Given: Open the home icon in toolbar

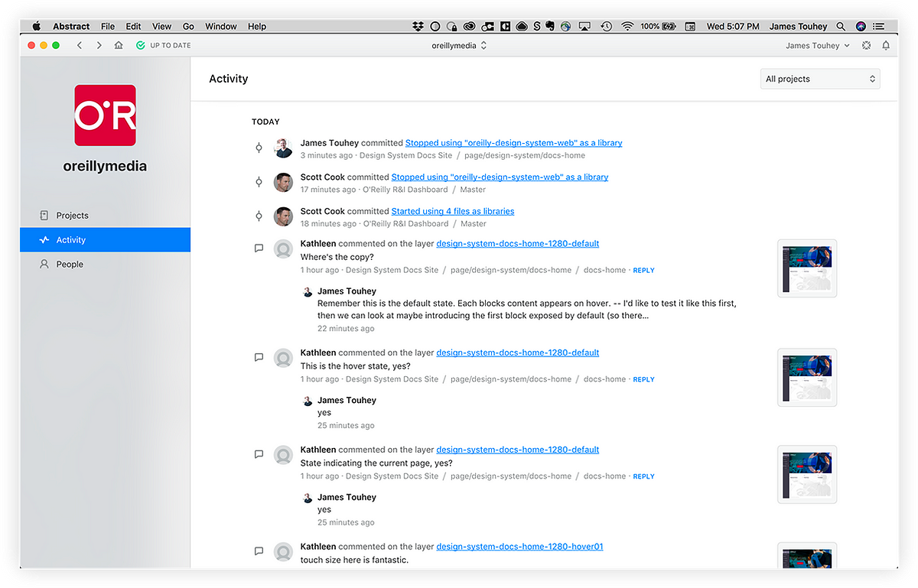Looking at the screenshot, I should [x=119, y=46].
